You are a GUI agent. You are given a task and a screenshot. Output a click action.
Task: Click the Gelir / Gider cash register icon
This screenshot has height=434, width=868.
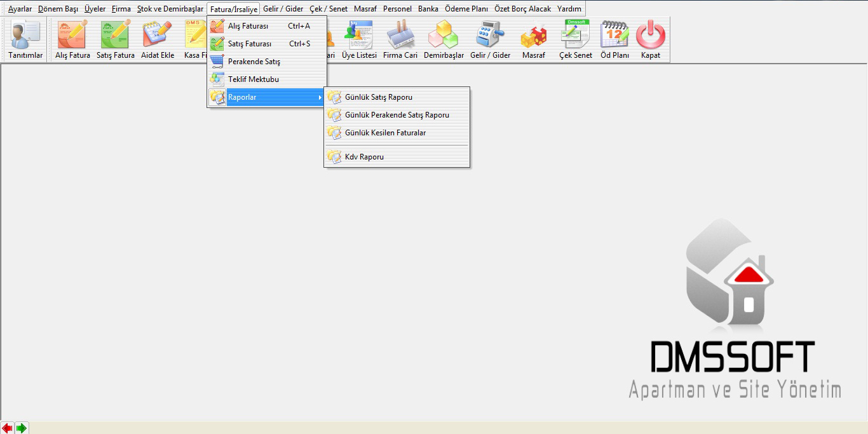coord(490,39)
